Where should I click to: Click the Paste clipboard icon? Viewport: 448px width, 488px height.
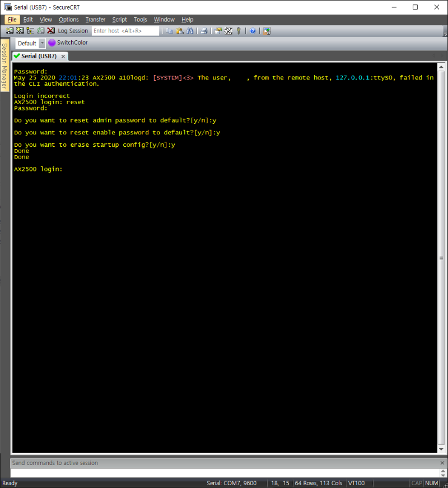[180, 31]
